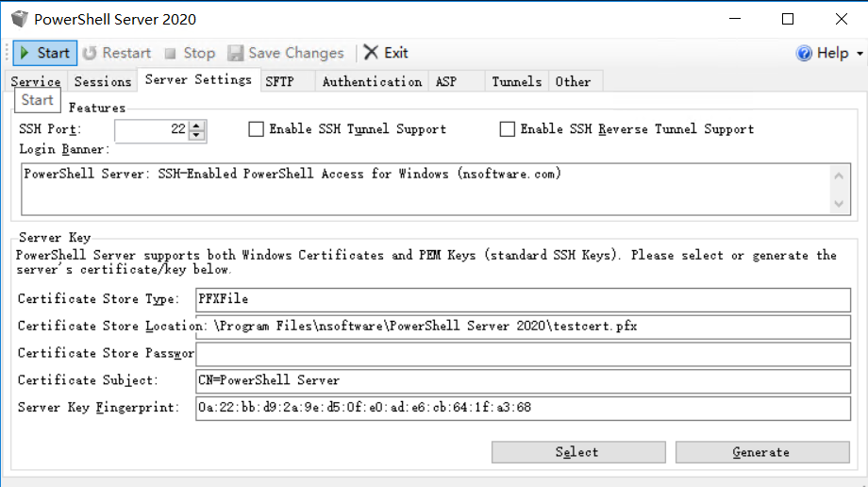
Task: Click the toolbar drag grip handle
Action: (x=8, y=53)
